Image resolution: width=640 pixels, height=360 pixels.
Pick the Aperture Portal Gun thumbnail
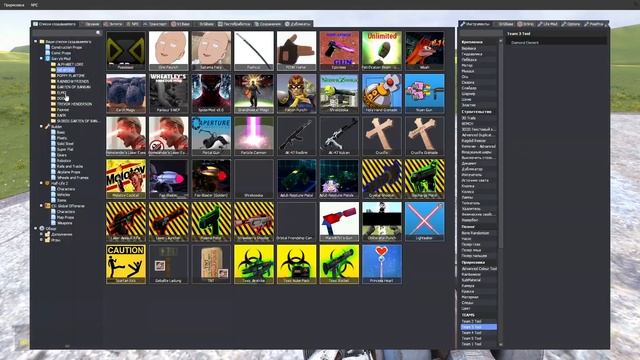(211, 136)
